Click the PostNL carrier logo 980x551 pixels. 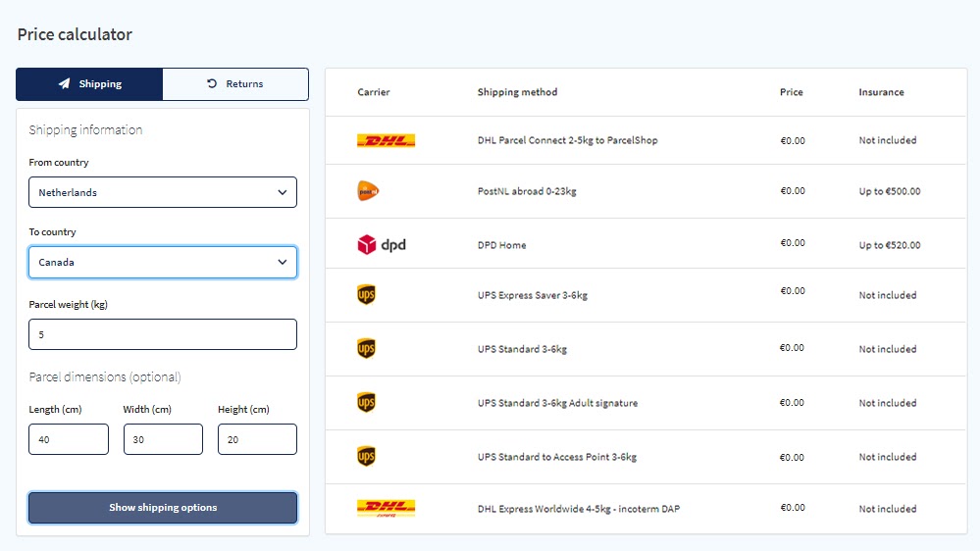click(x=368, y=191)
